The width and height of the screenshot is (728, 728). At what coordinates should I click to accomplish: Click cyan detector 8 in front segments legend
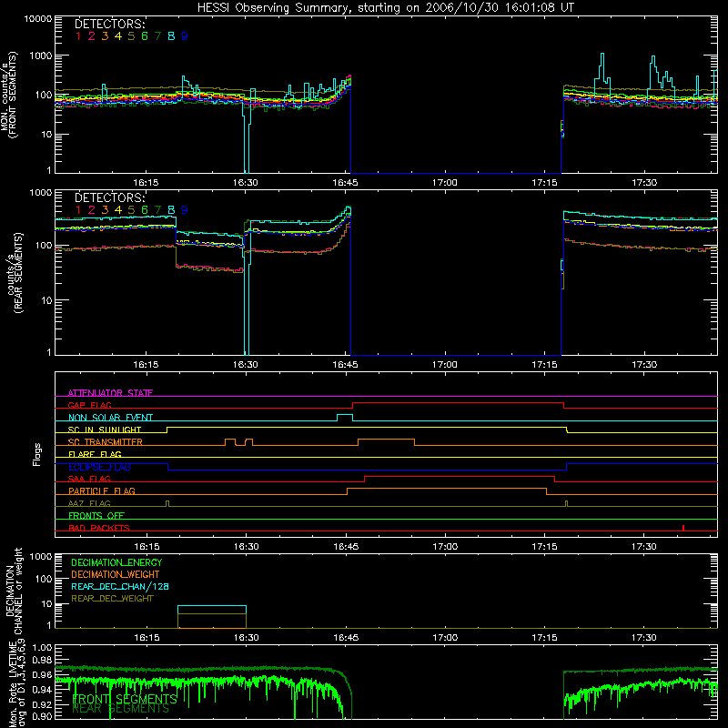coord(171,36)
